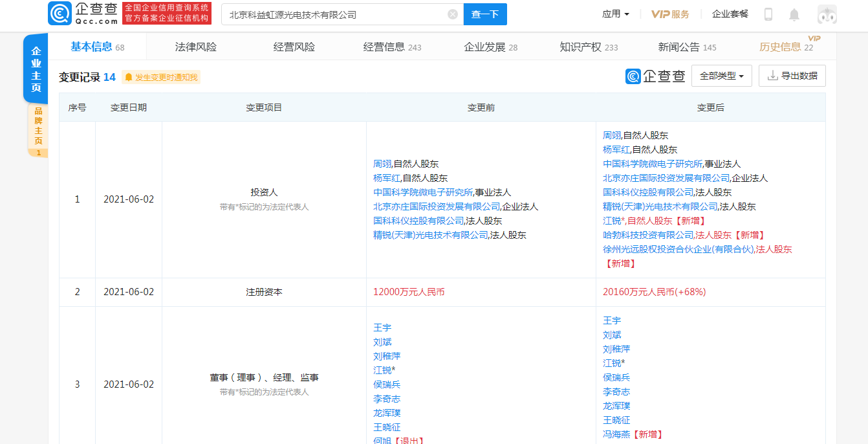Open the 经营信息 tab
Image resolution: width=868 pixels, height=444 pixels.
coord(393,47)
